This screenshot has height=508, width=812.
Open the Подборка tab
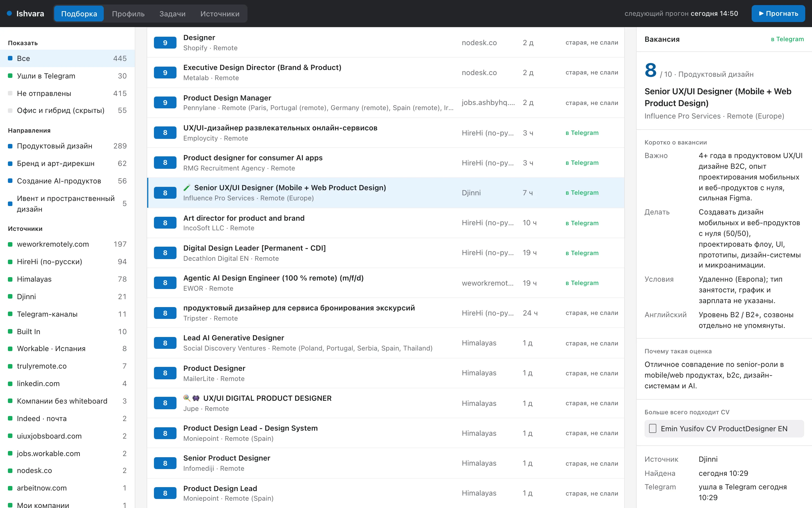click(79, 14)
